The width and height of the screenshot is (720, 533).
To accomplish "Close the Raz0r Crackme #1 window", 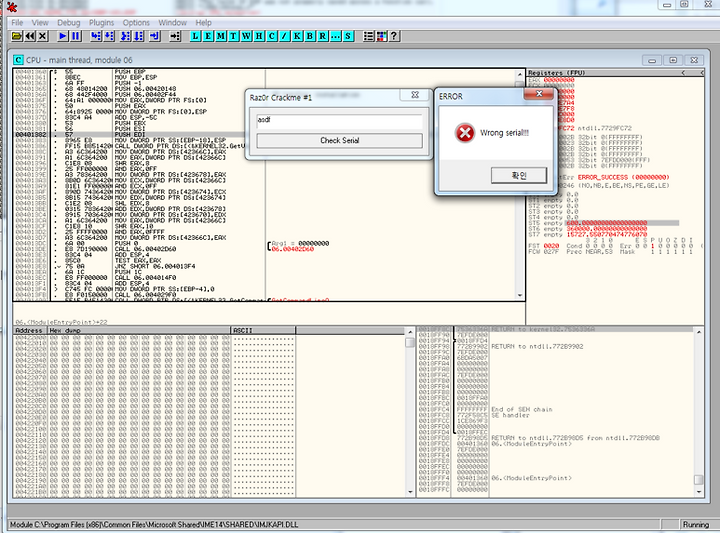I will click(415, 95).
